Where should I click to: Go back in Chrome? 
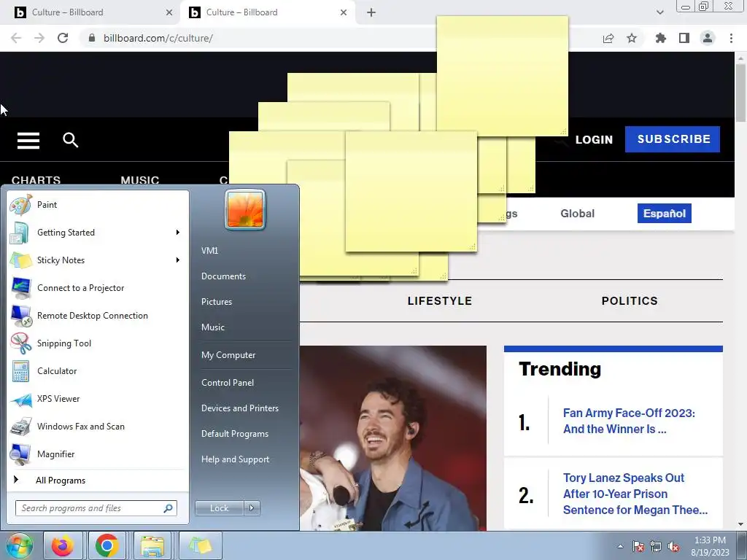16,38
